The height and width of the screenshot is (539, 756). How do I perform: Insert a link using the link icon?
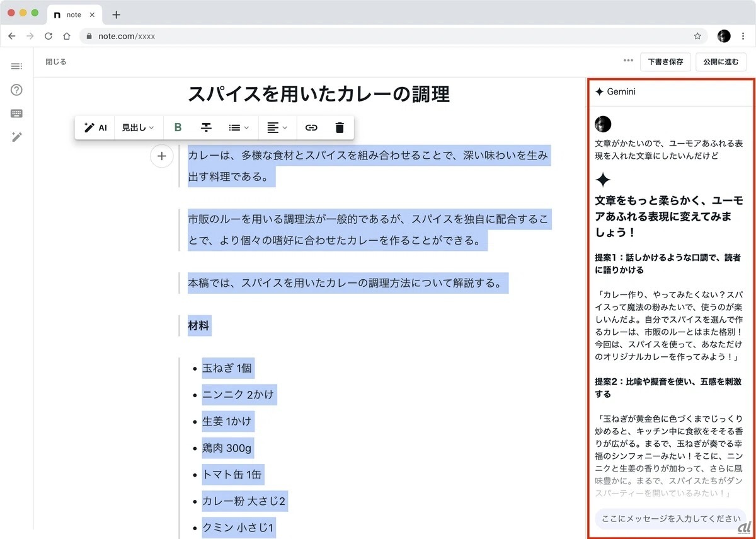(x=311, y=127)
